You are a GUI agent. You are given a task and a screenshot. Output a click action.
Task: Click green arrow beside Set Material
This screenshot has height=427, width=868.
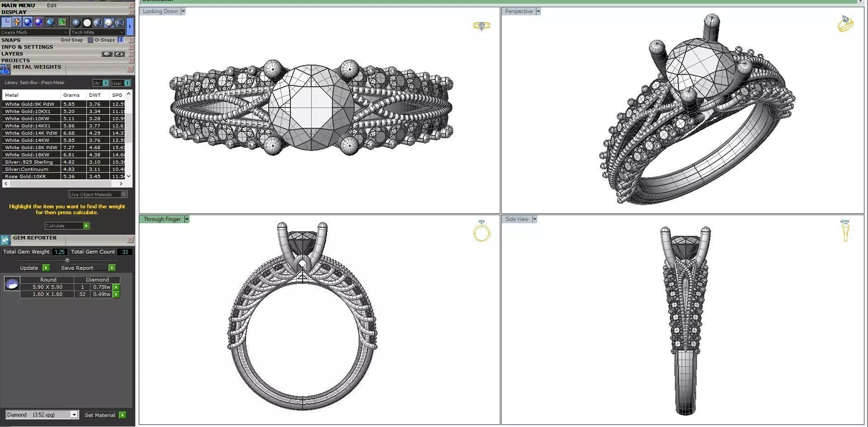coord(122,415)
